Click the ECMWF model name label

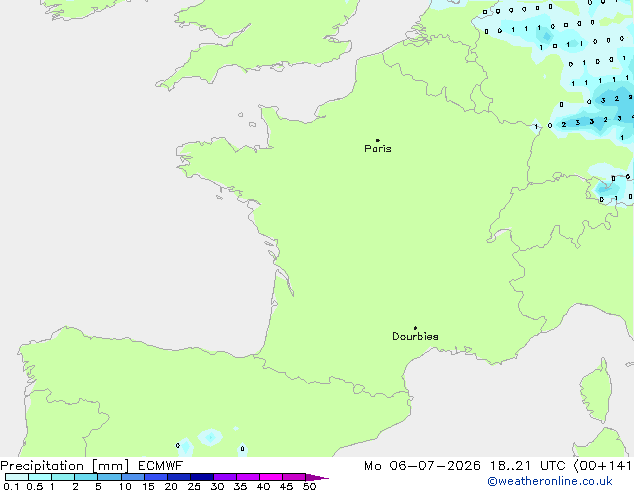point(161,466)
